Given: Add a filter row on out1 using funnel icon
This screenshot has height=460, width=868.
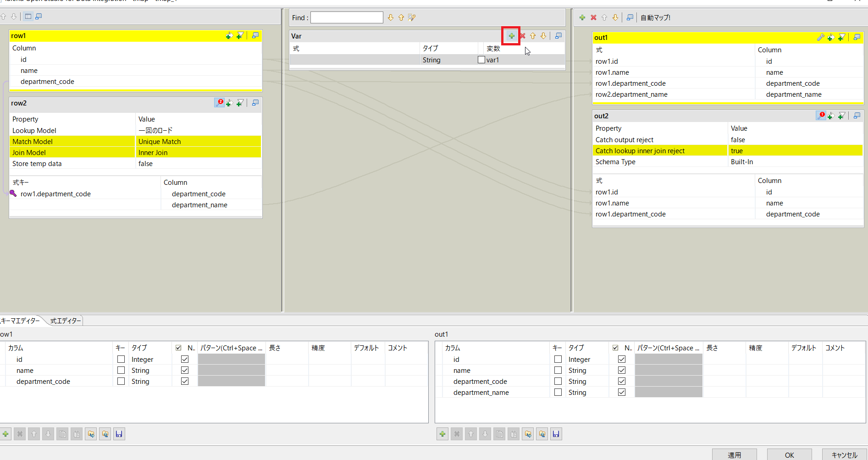Looking at the screenshot, I should [841, 38].
